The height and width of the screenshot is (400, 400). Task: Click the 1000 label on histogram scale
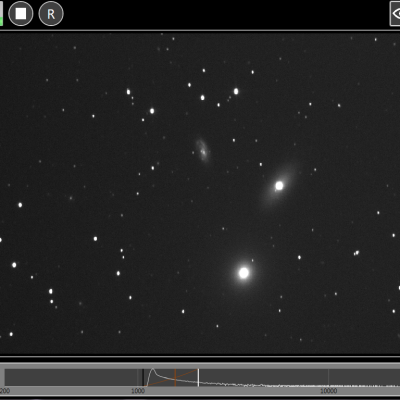click(138, 391)
